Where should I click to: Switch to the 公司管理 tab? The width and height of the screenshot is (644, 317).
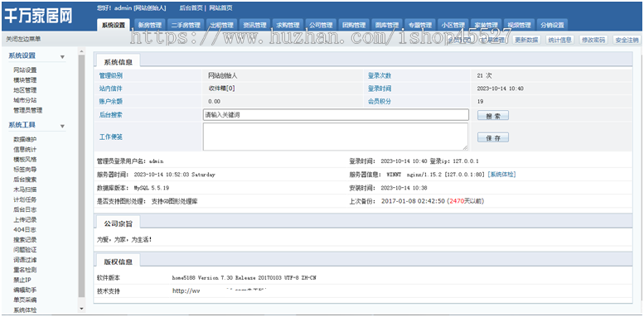click(321, 25)
